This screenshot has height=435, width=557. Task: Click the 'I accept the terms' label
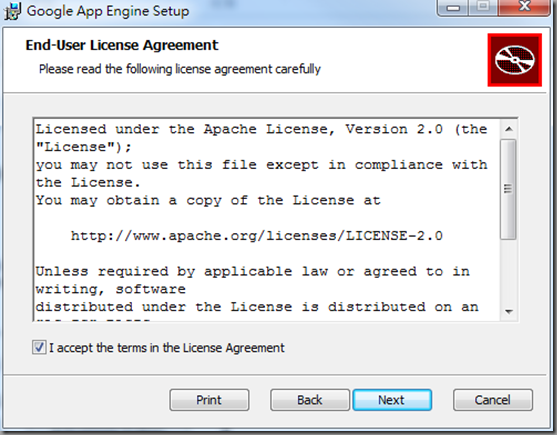167,348
